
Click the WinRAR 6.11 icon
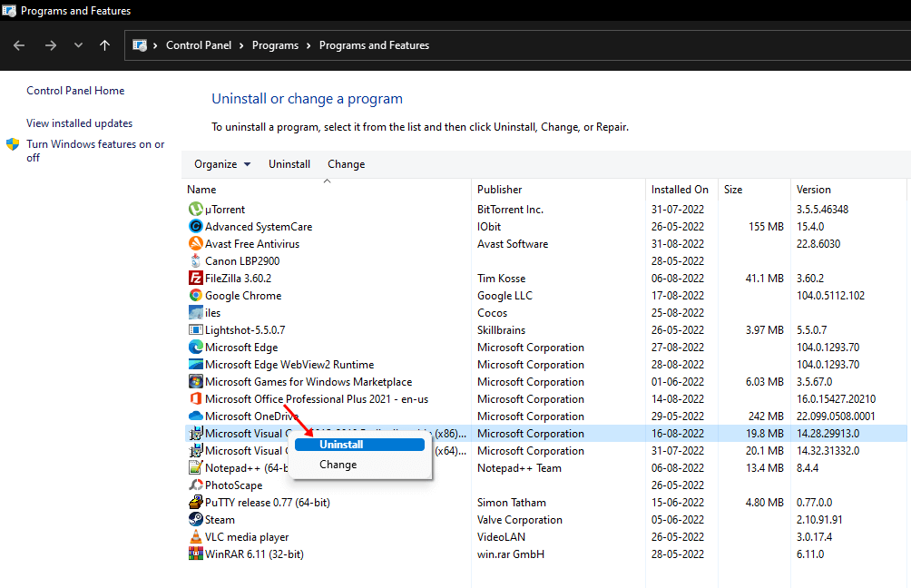tap(195, 554)
